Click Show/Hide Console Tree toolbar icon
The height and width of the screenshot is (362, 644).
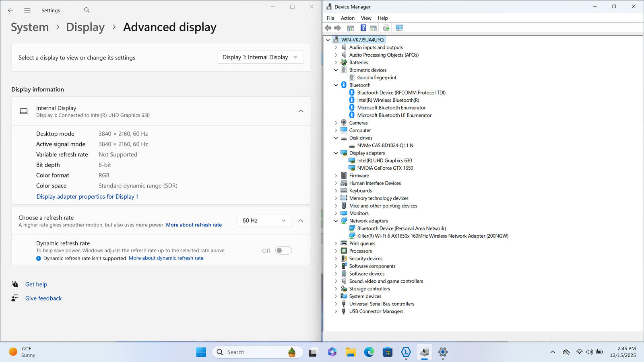click(x=351, y=28)
